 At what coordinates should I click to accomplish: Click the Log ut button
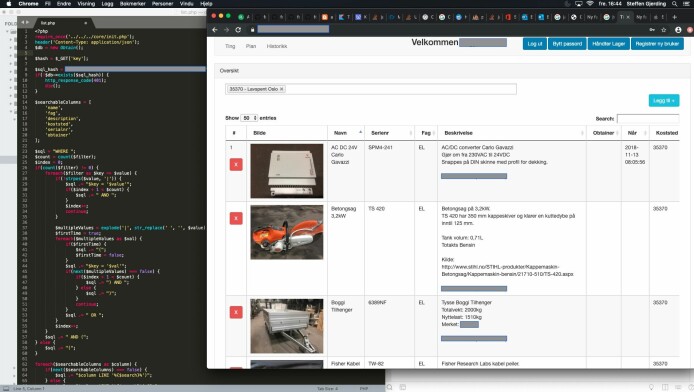pos(535,44)
